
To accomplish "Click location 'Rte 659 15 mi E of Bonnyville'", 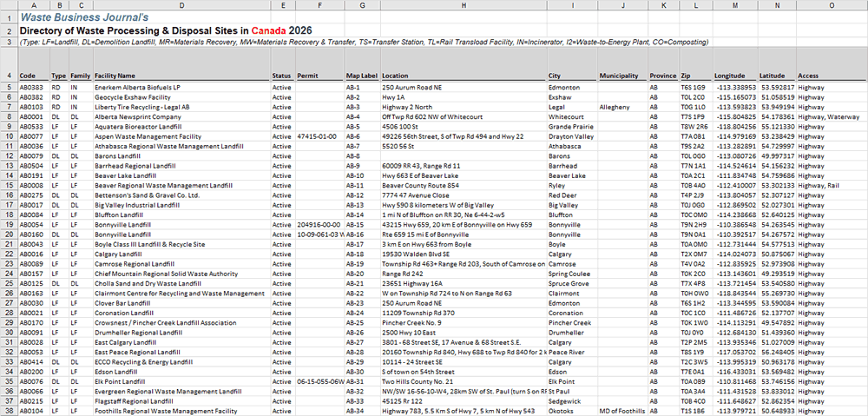I will point(464,234).
